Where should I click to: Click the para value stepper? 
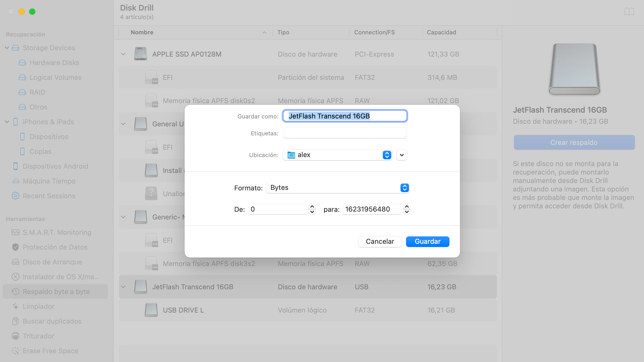pos(407,209)
